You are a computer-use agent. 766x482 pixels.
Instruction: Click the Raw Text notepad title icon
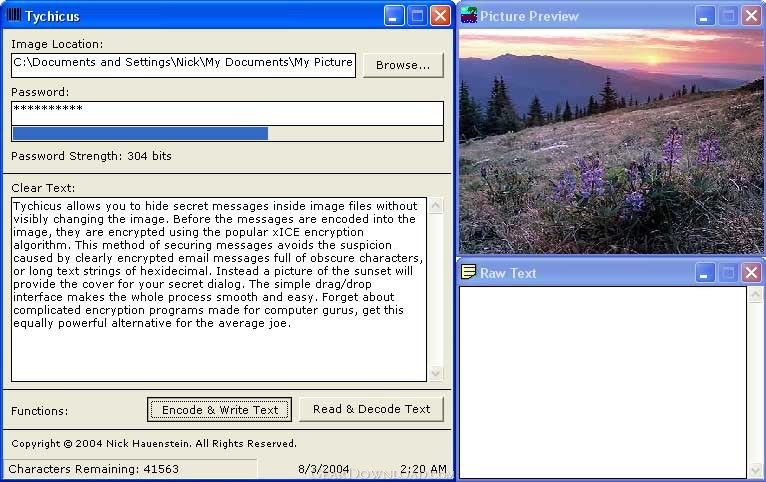pos(468,272)
